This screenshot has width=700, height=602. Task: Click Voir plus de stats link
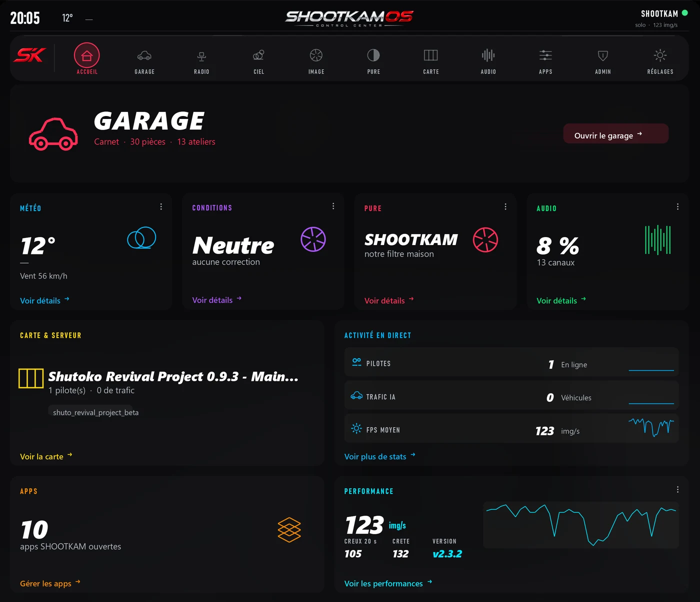pyautogui.click(x=380, y=456)
